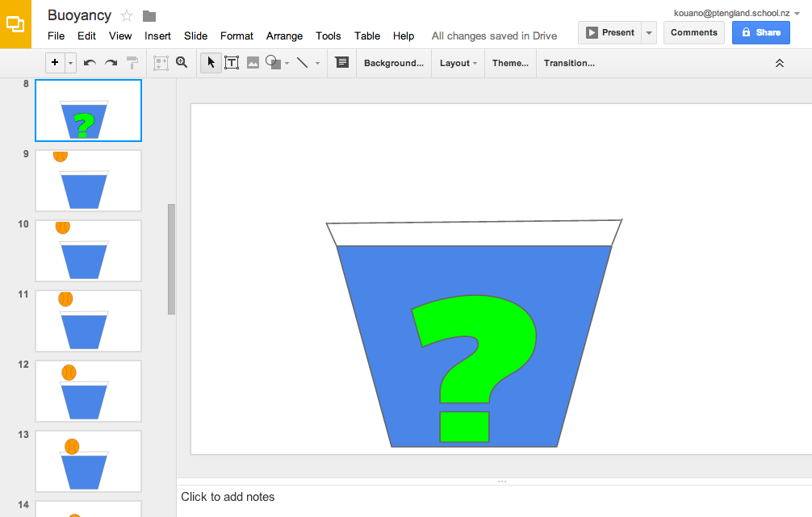Select slide 13 thumbnail
This screenshot has width=812, height=517.
tap(88, 461)
